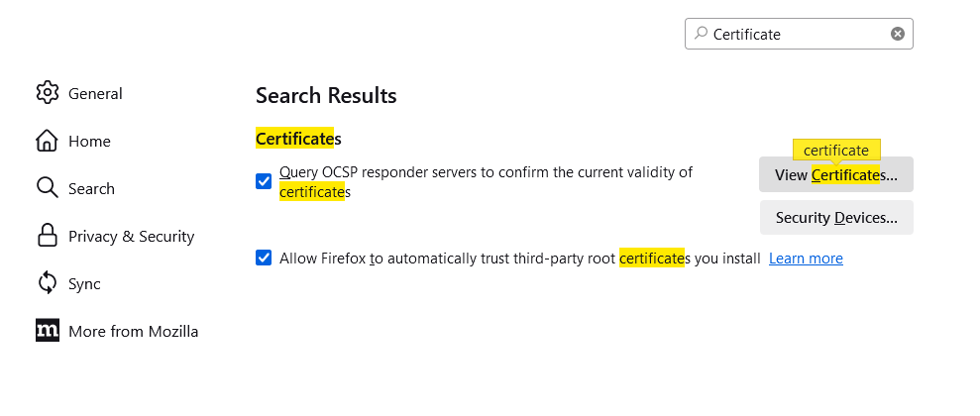
Task: Click the magnifier icon inside the search box
Action: 702,34
